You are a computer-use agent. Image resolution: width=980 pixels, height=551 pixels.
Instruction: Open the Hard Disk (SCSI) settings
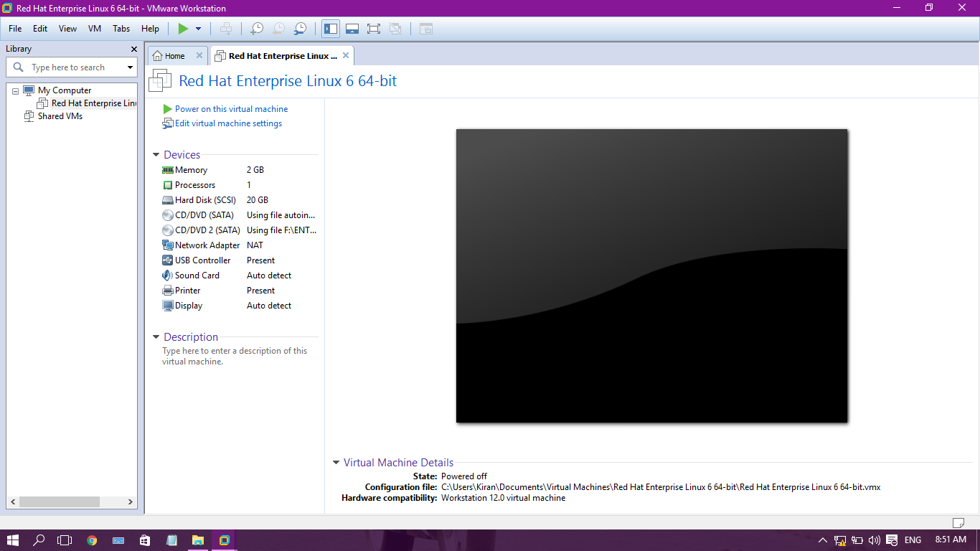[x=204, y=199]
